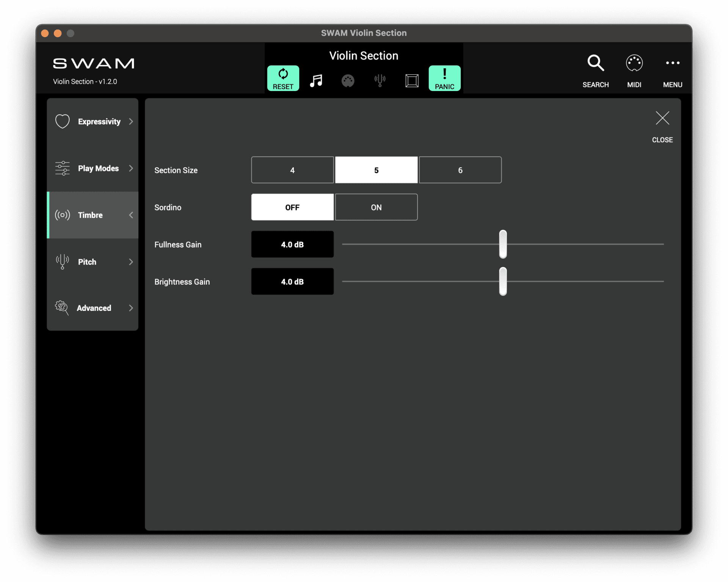Click the room reverb icon near PANIC

click(x=412, y=80)
